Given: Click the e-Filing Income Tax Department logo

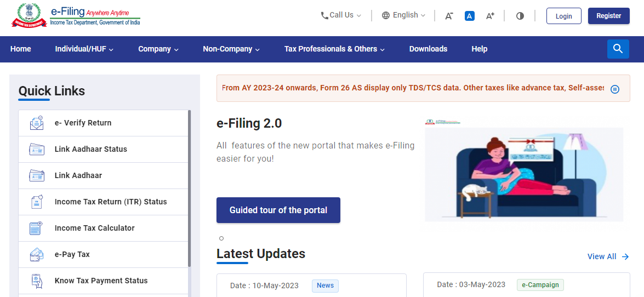Looking at the screenshot, I should tap(76, 15).
